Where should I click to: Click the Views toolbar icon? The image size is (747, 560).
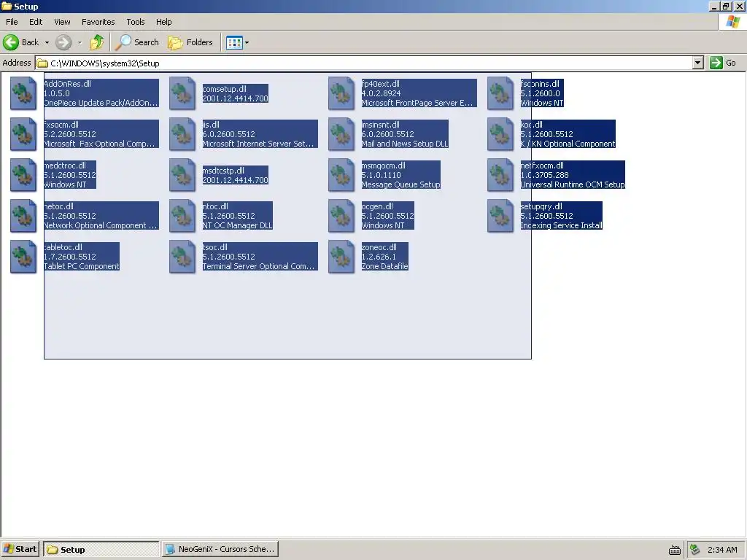click(x=234, y=42)
